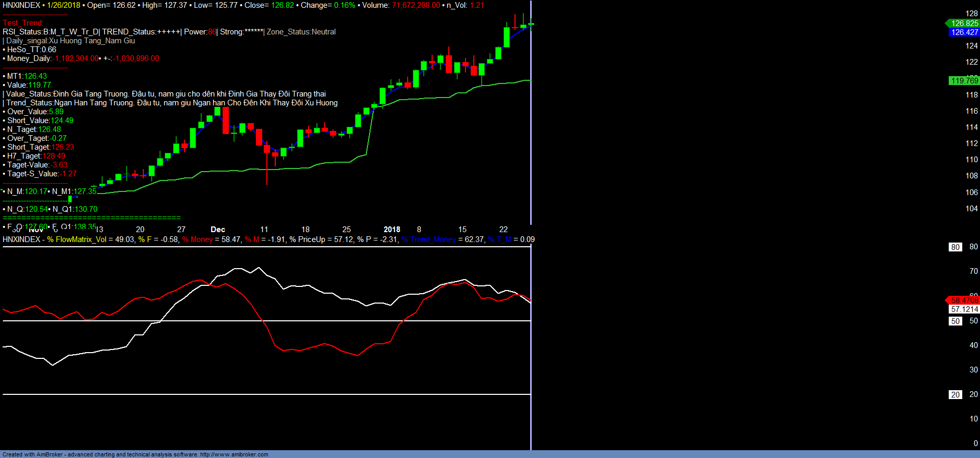Select the green 119.769 axis label
Image resolution: width=980 pixels, height=458 pixels.
point(964,80)
